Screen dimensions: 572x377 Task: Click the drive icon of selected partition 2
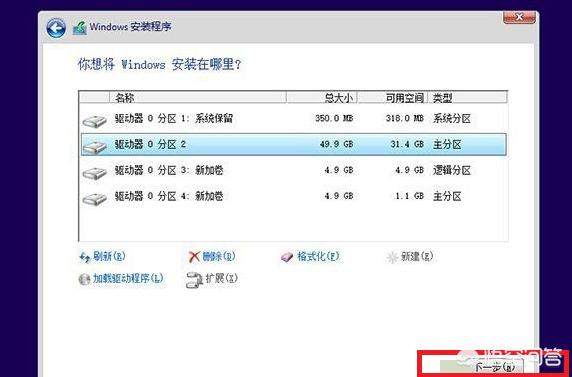94,147
